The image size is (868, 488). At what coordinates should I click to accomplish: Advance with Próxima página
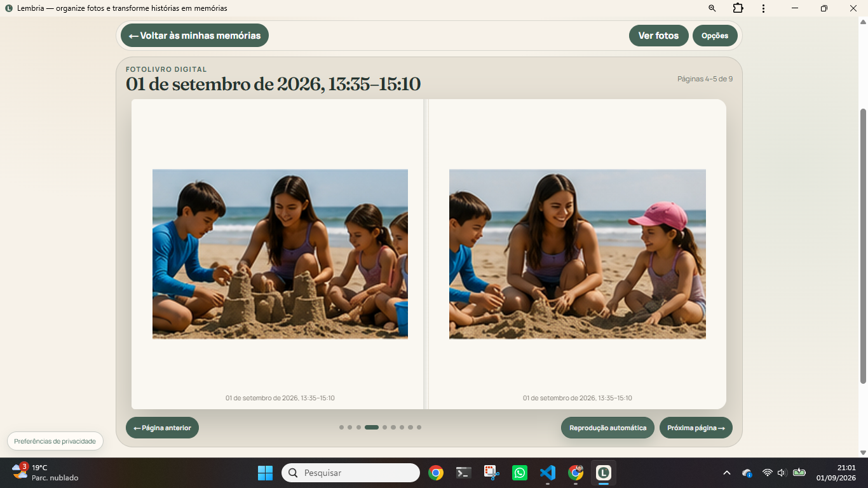pyautogui.click(x=696, y=428)
